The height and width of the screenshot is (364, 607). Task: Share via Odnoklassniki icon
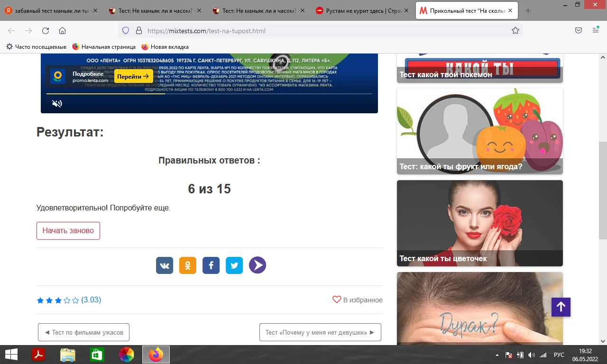187,265
